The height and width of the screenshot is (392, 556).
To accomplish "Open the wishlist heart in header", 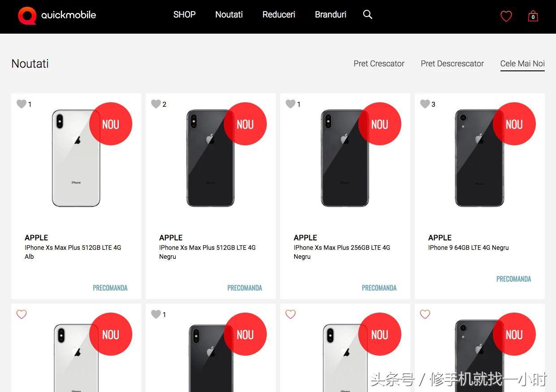I will pos(506,17).
